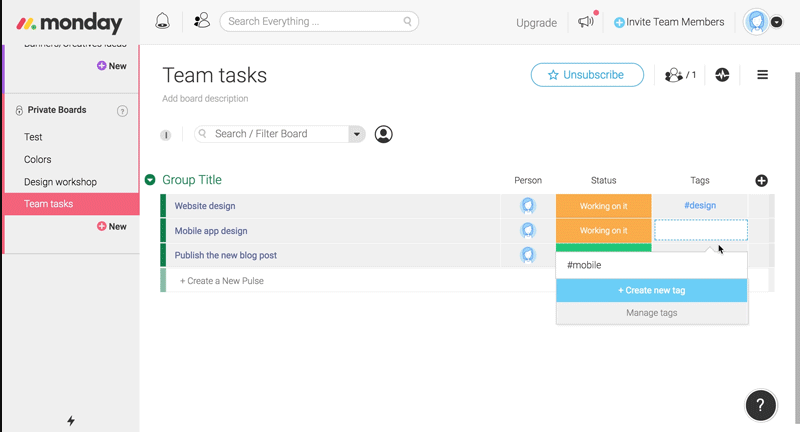800x432 pixels.
Task: Click person avatar in blog post row
Action: click(528, 255)
